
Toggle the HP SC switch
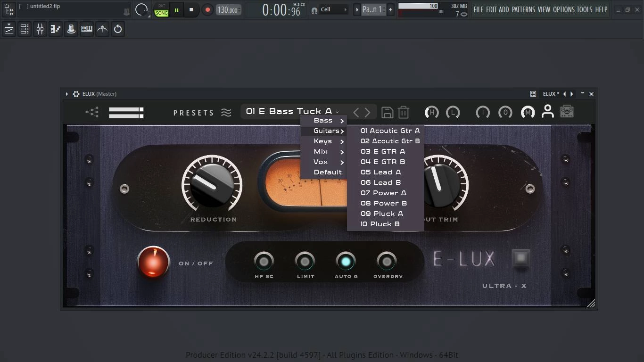coord(264,261)
